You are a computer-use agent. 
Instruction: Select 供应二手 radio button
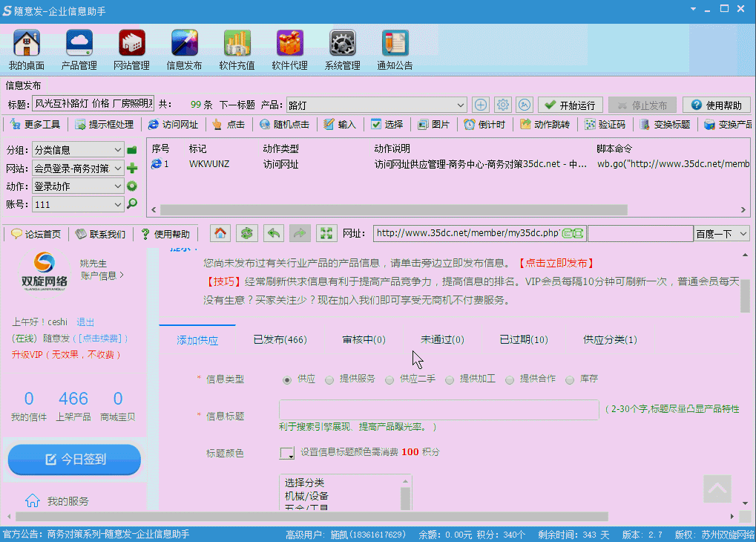click(389, 380)
